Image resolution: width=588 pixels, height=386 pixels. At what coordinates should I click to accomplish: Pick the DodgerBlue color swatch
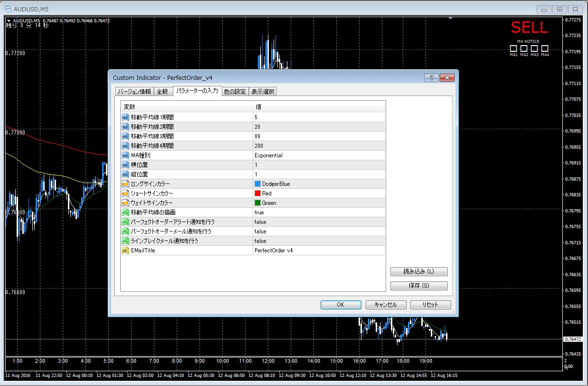point(258,184)
